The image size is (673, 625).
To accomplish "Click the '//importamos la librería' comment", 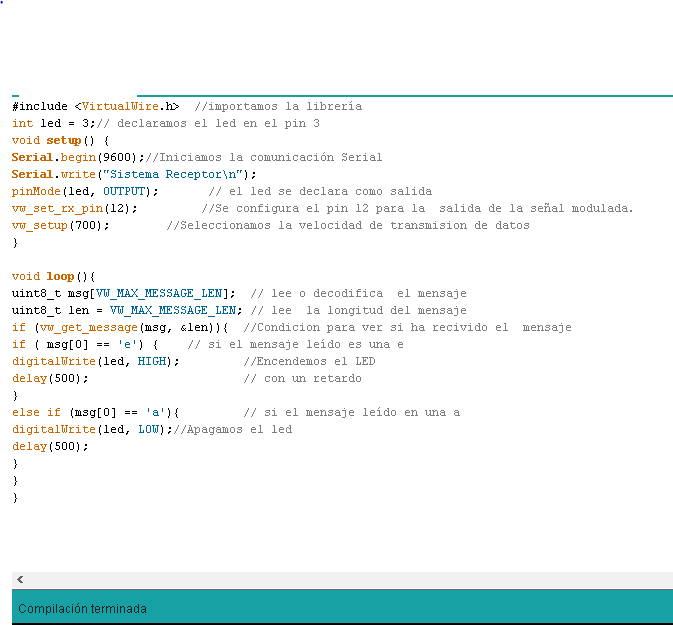I will point(278,106).
